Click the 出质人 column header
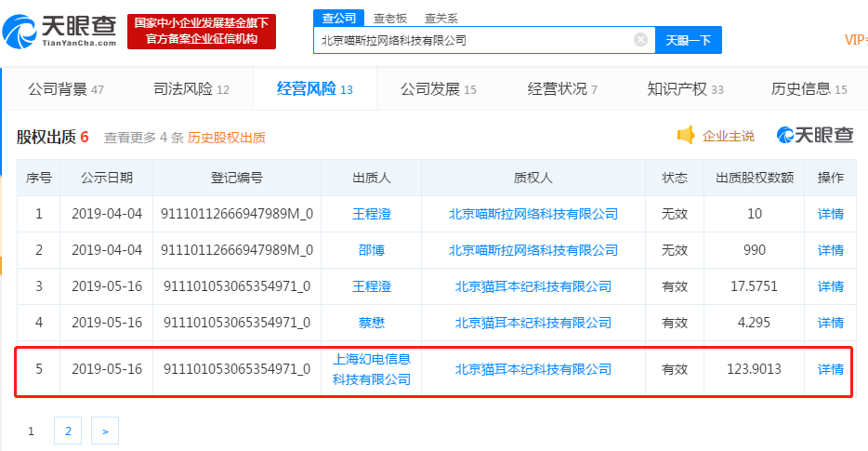The image size is (868, 451). [x=372, y=178]
